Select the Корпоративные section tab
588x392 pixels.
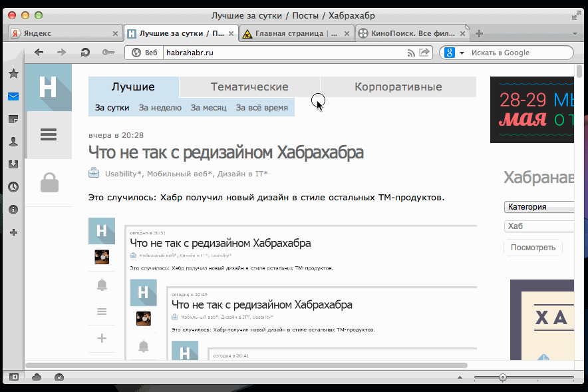[x=398, y=87]
